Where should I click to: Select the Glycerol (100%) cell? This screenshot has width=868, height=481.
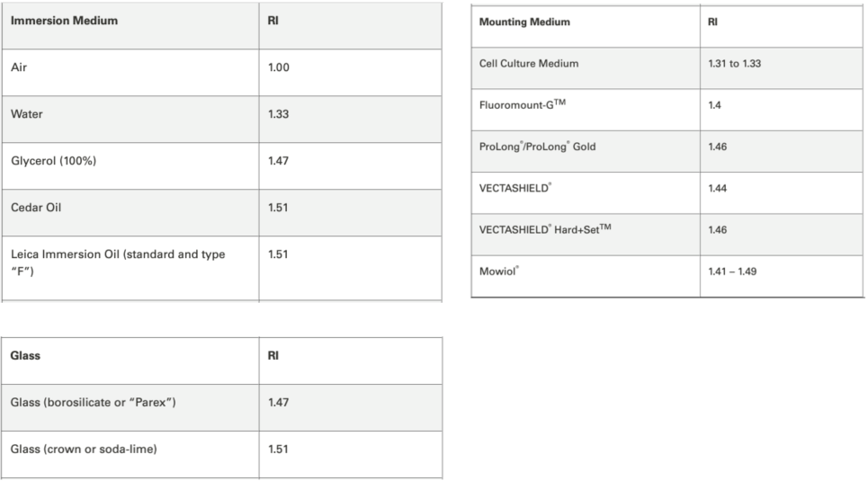pyautogui.click(x=52, y=161)
